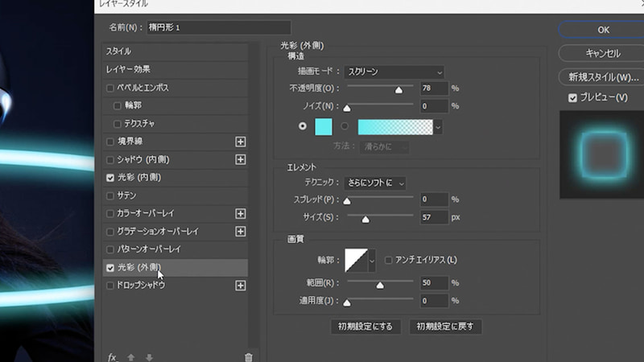Add another グラデーションオーバーレイ effect with plus icon
644x362 pixels.
[240, 232]
